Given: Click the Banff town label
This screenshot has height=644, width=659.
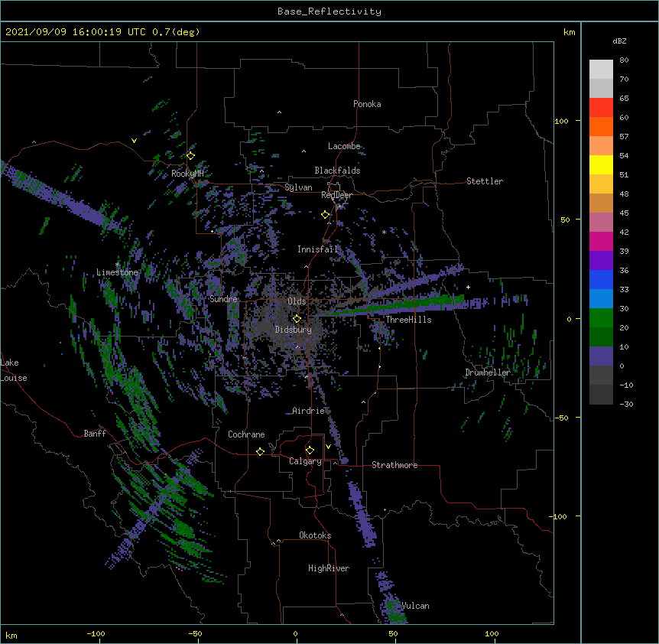Looking at the screenshot, I should click(x=95, y=434).
